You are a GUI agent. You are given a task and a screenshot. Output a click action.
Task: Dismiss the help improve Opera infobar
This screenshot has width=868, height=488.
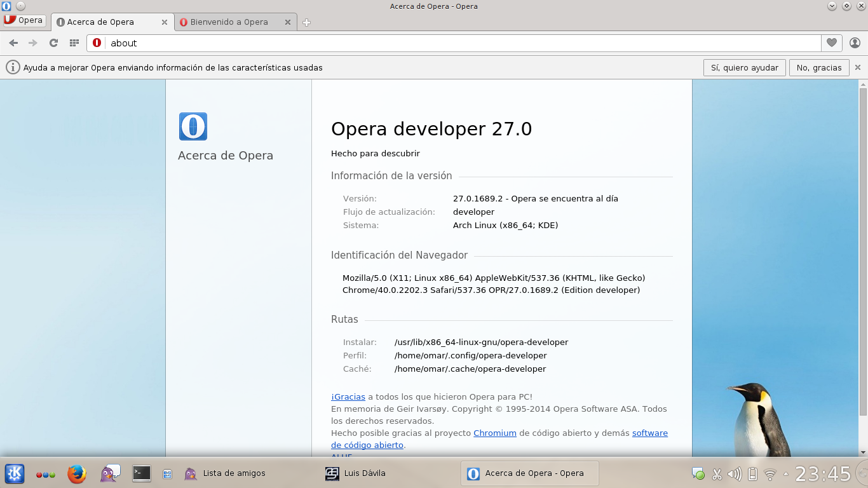pos(858,67)
